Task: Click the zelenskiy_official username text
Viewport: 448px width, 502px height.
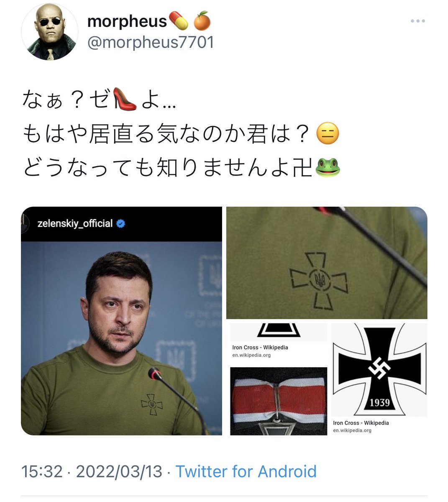Action: [x=75, y=224]
